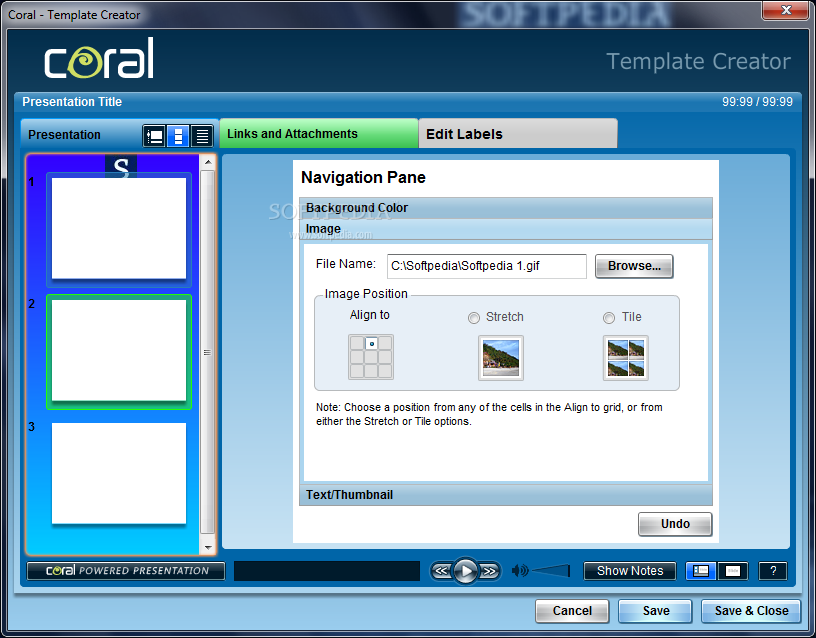Viewport: 816px width, 638px height.
Task: Align image to the top-right grid cell
Action: coord(385,343)
